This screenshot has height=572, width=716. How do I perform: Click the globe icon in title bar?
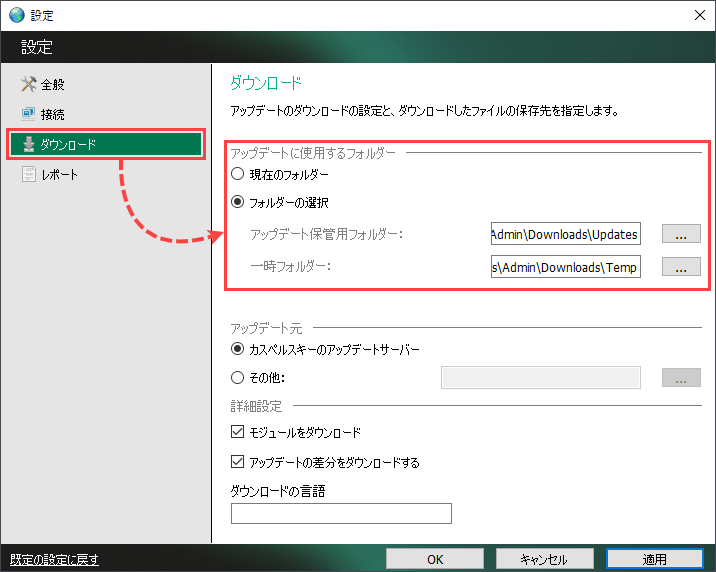pos(16,15)
